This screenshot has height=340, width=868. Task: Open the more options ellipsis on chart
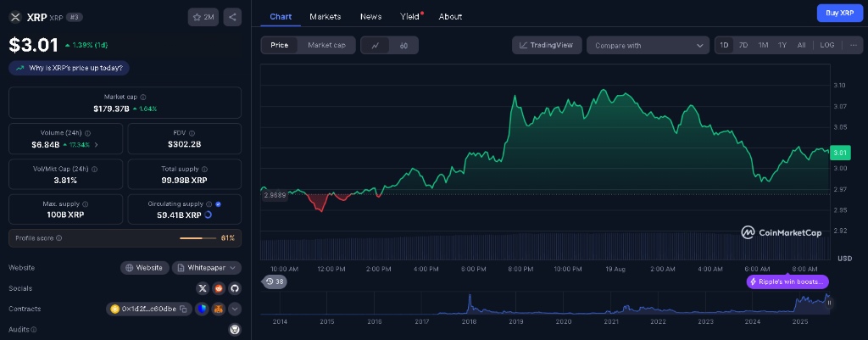pyautogui.click(x=853, y=46)
